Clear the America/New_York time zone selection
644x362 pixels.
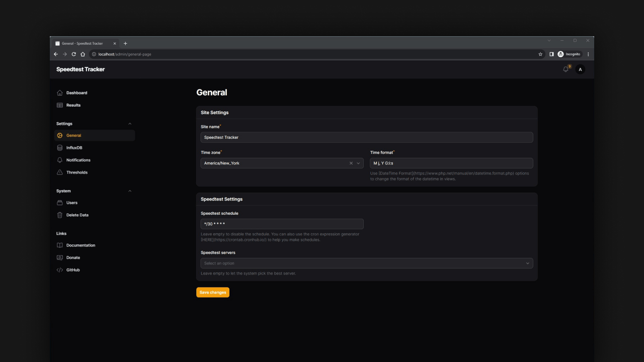(351, 163)
